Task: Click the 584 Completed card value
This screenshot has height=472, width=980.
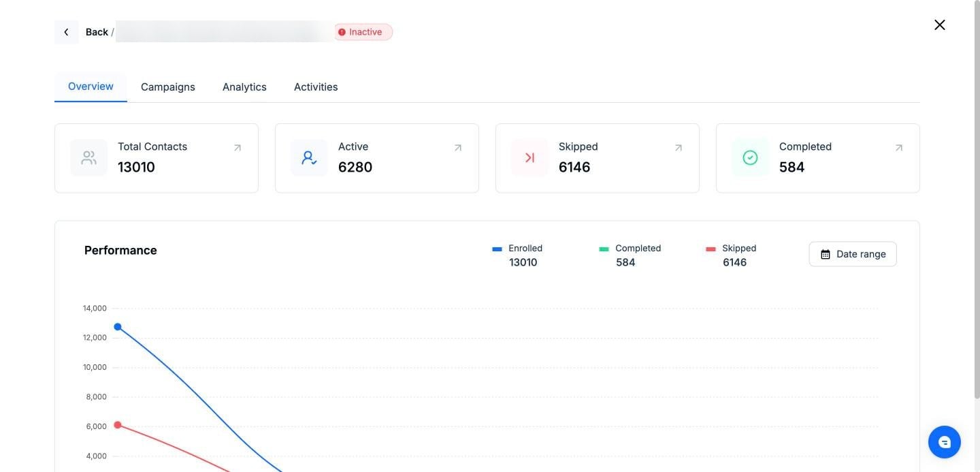Action: click(792, 168)
